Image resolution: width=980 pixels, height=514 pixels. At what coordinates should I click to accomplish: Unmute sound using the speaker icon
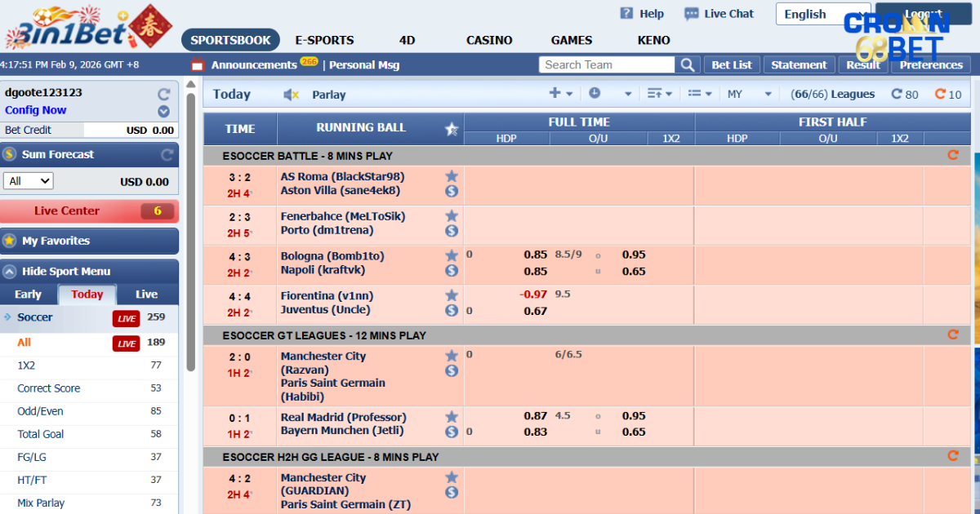291,95
